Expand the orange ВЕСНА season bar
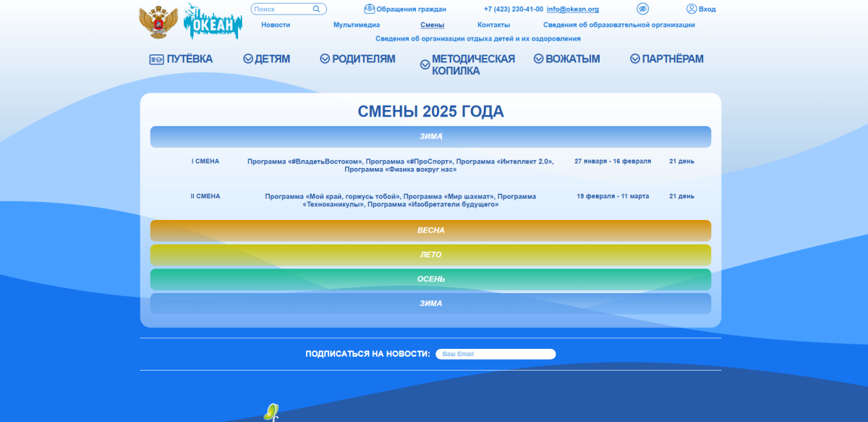Image resolution: width=868 pixels, height=422 pixels. [430, 230]
